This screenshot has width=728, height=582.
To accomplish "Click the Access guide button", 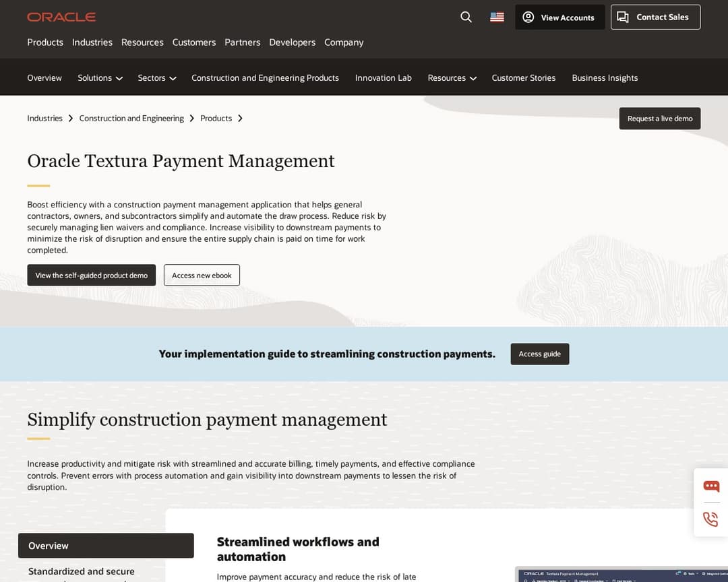I will (539, 354).
